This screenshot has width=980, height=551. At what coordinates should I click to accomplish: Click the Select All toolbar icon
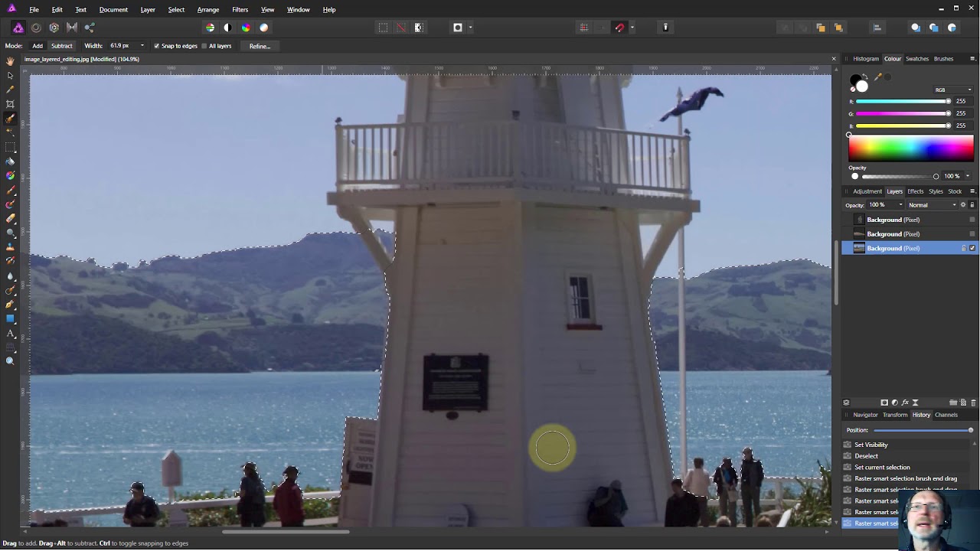(x=383, y=28)
